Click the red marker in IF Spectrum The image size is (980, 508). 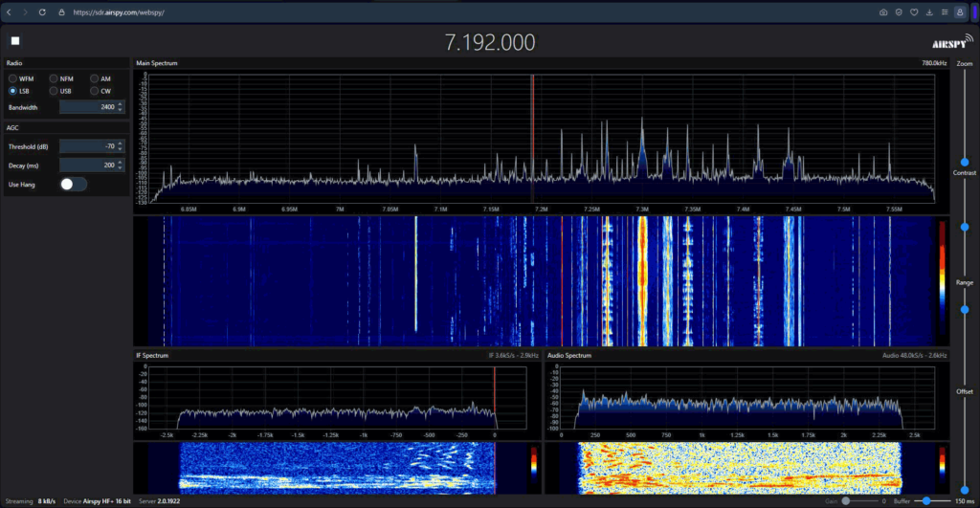pyautogui.click(x=495, y=397)
